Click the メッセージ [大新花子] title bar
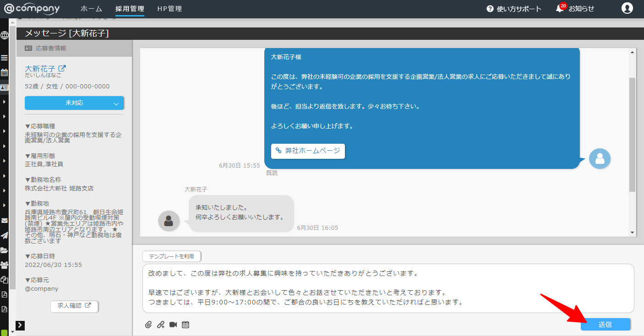This screenshot has width=644, height=336. 330,33
